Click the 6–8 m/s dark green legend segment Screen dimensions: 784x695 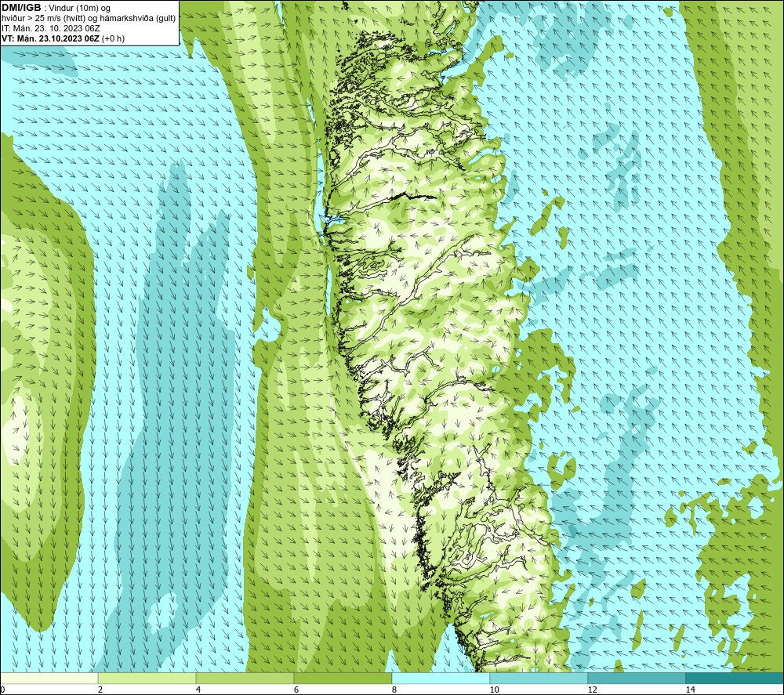coord(343,679)
